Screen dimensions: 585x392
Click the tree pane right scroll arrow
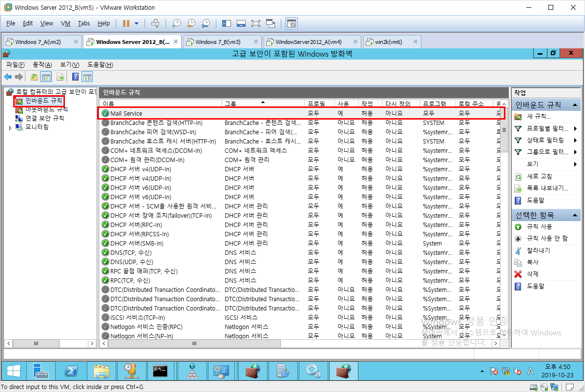[92, 344]
